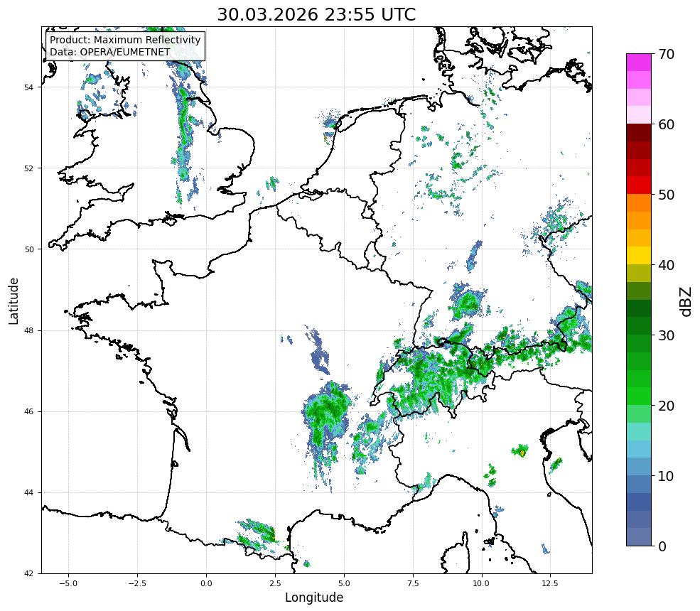Pick the slate blue swatch just above 0 dBZ

point(638,537)
